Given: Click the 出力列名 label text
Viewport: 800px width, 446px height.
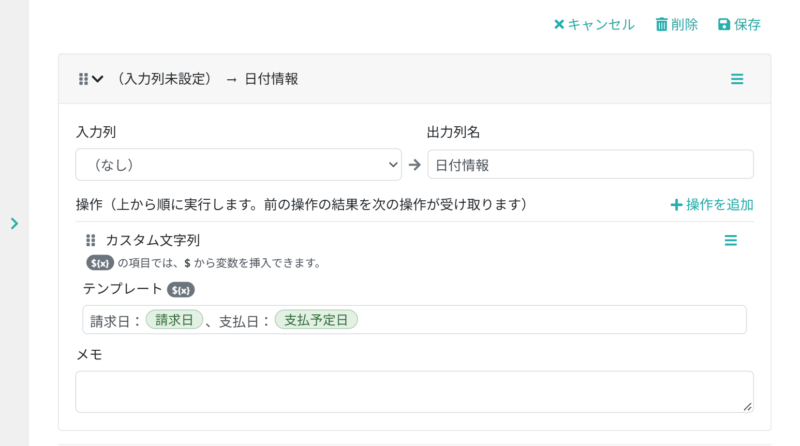Looking at the screenshot, I should point(453,132).
